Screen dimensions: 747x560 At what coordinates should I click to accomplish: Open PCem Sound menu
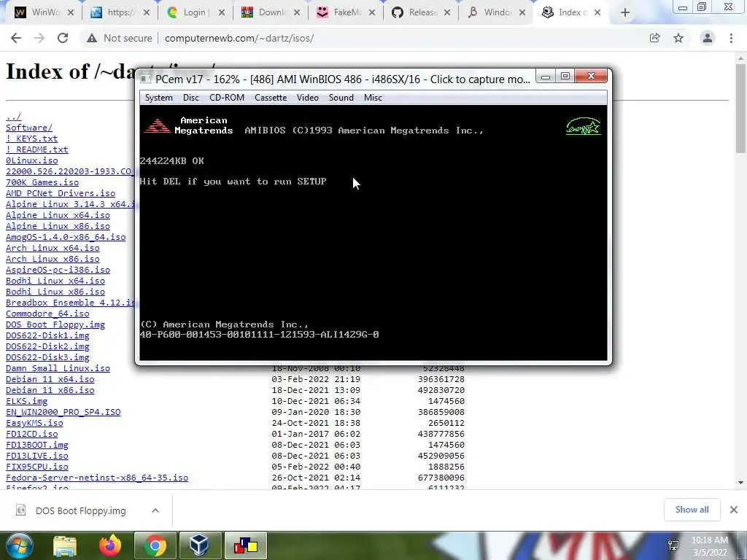pos(341,98)
